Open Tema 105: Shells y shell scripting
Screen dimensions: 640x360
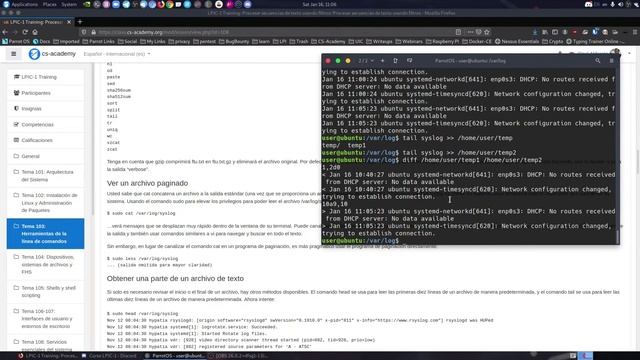tap(45, 291)
